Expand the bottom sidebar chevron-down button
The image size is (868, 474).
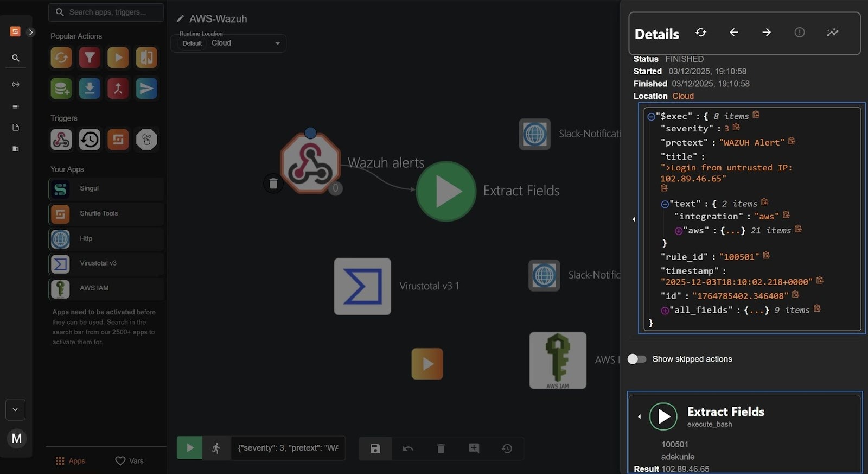[x=15, y=410]
